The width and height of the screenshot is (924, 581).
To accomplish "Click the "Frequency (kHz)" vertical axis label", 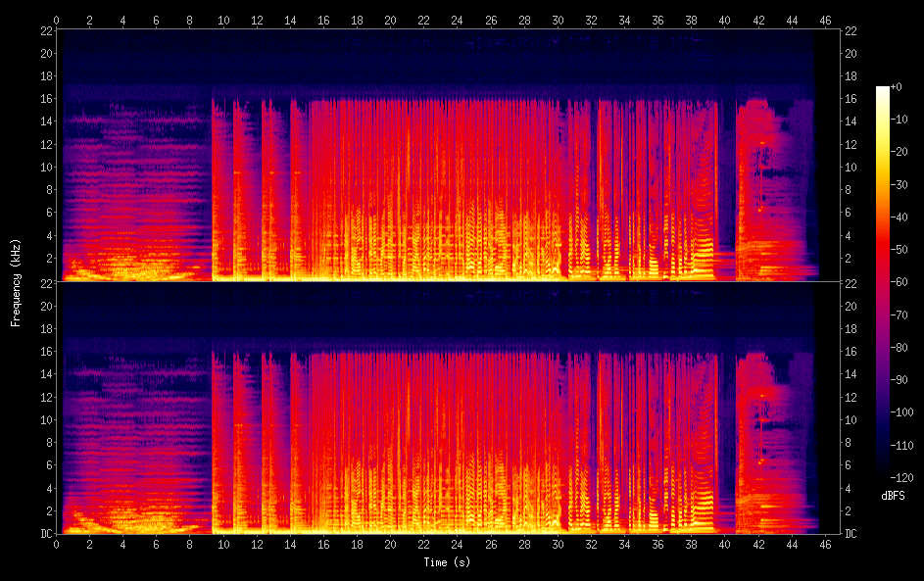I will click(x=16, y=282).
